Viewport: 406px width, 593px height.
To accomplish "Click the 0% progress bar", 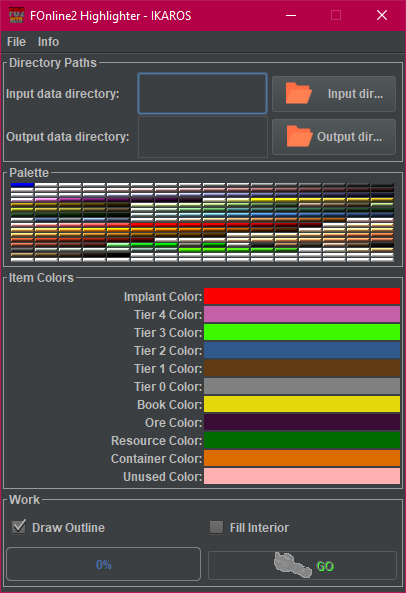I will tap(104, 564).
